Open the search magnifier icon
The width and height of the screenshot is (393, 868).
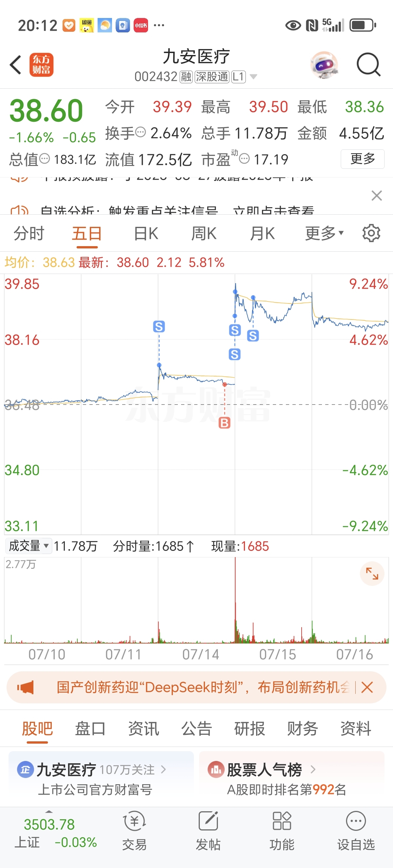[368, 64]
